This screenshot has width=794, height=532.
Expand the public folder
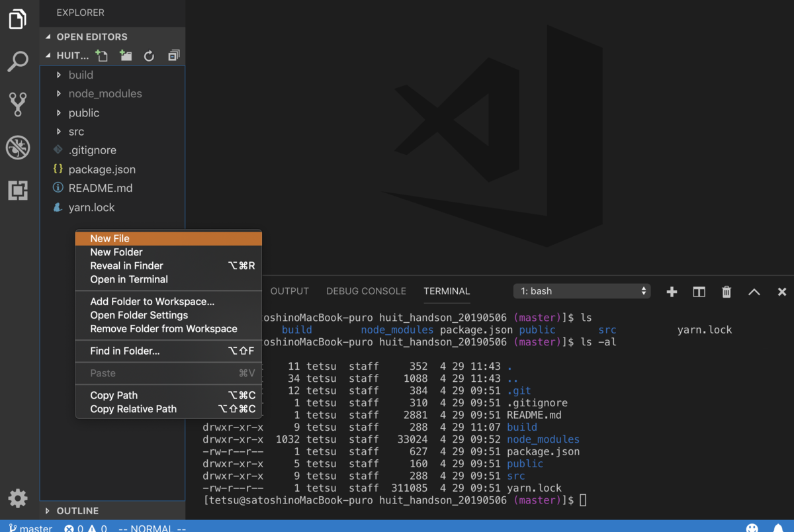click(112, 112)
